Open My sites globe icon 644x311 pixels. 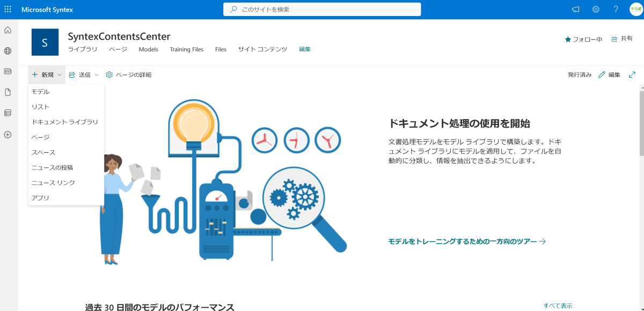pyautogui.click(x=8, y=51)
